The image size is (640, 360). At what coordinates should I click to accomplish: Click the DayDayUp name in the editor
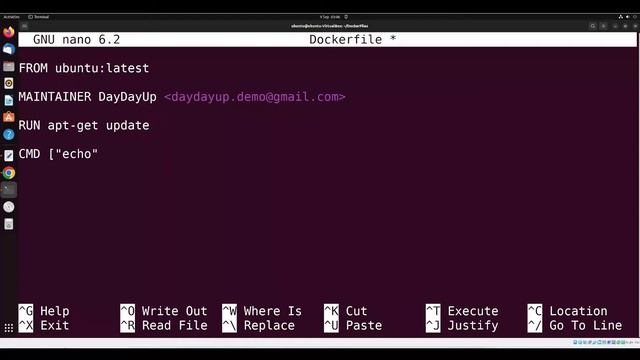[127, 97]
